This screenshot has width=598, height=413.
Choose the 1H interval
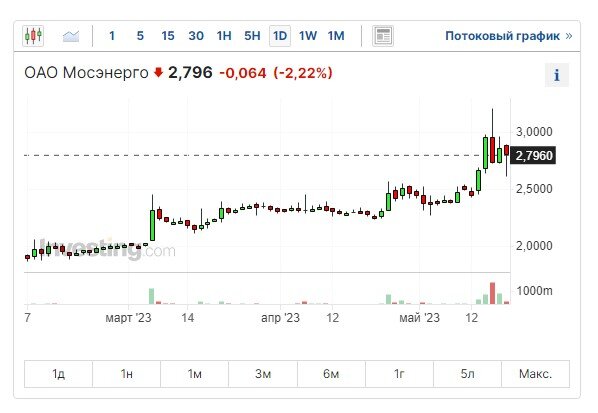[x=224, y=36]
